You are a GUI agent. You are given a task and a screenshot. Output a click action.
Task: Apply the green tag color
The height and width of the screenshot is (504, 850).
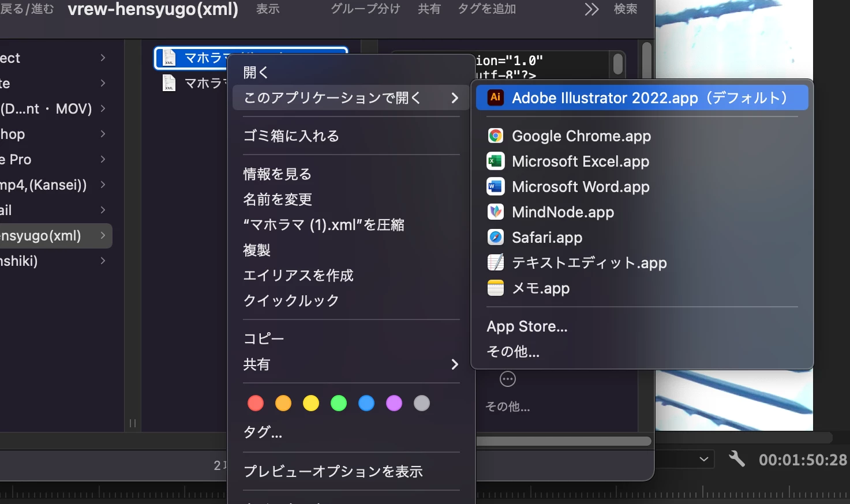tap(339, 403)
